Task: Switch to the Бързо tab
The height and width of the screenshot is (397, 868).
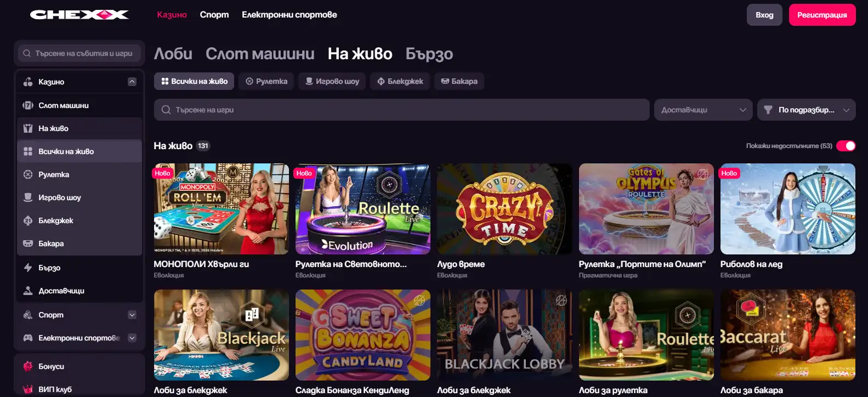Action: (x=429, y=54)
